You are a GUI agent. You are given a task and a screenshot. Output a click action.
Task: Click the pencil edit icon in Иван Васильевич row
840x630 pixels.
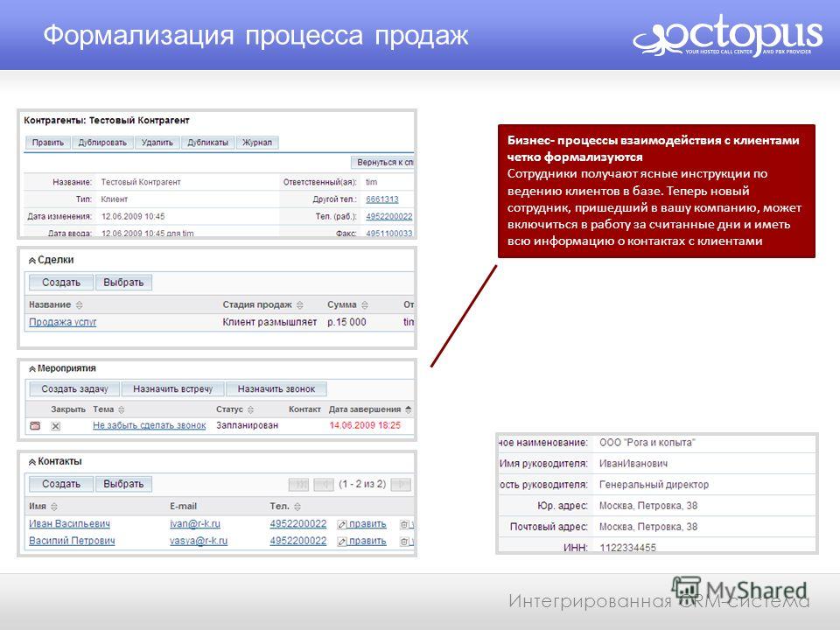[342, 524]
